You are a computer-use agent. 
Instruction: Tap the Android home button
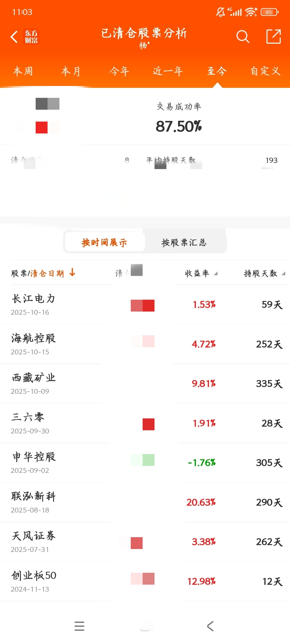pyautogui.click(x=145, y=626)
